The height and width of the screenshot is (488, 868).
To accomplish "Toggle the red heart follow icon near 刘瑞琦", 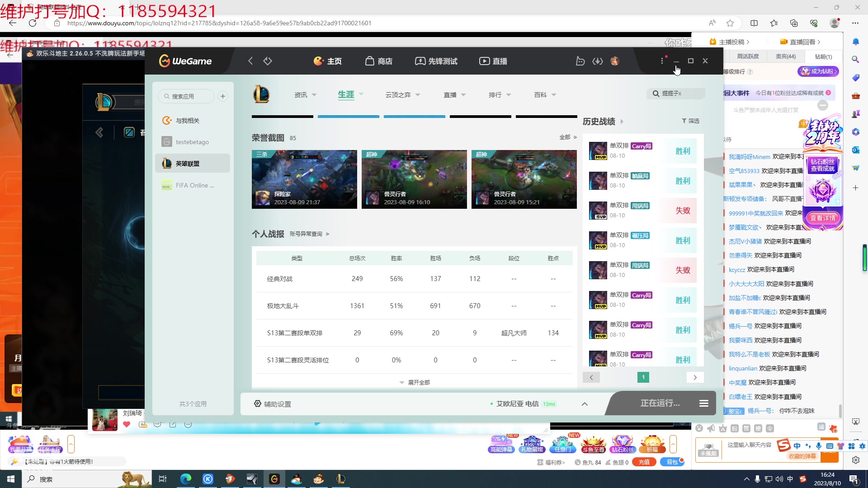I will [127, 425].
